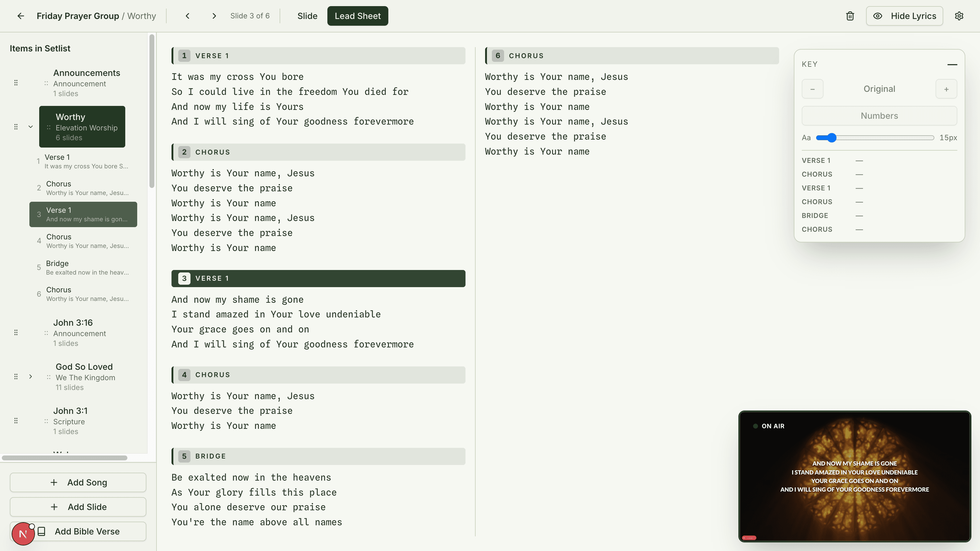Transpose key up with plus button
980x551 pixels.
(946, 89)
